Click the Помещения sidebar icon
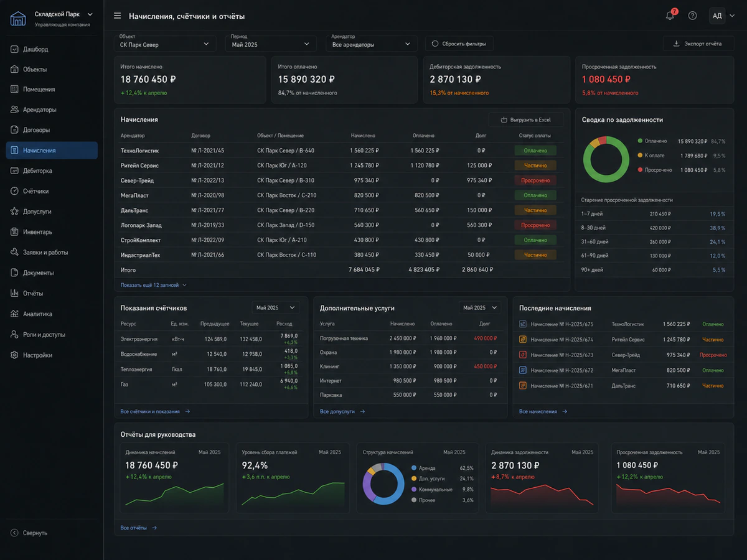 [x=14, y=89]
